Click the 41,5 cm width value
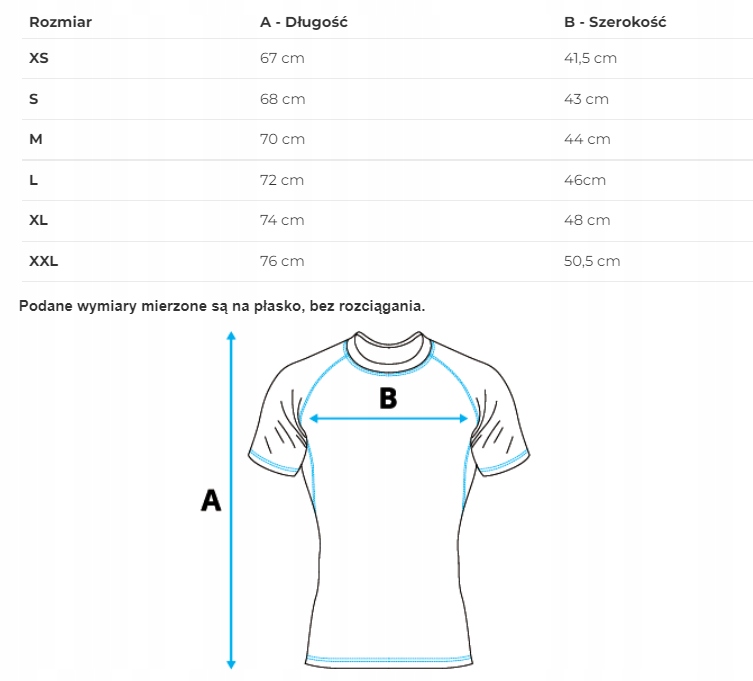The width and height of the screenshot is (753, 681). click(x=590, y=58)
